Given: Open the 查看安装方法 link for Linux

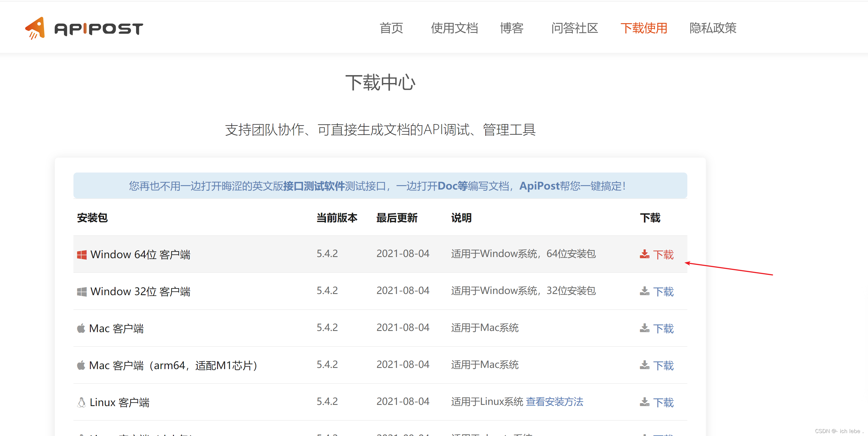Looking at the screenshot, I should pyautogui.click(x=554, y=402).
